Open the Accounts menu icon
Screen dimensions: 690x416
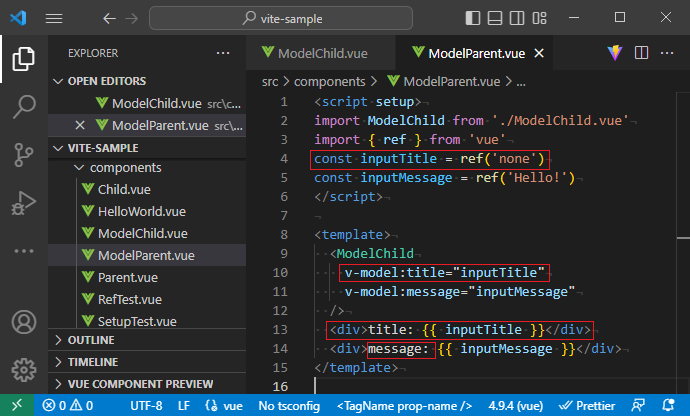23,322
